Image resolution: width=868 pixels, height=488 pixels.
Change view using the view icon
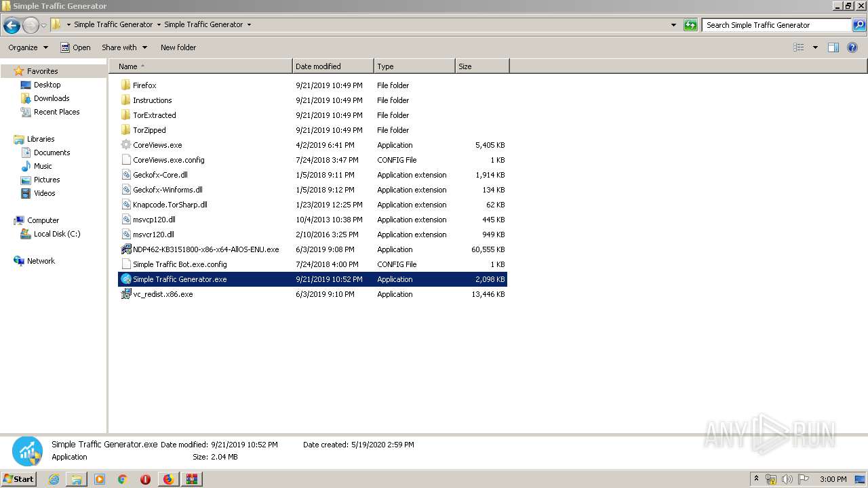(x=799, y=47)
